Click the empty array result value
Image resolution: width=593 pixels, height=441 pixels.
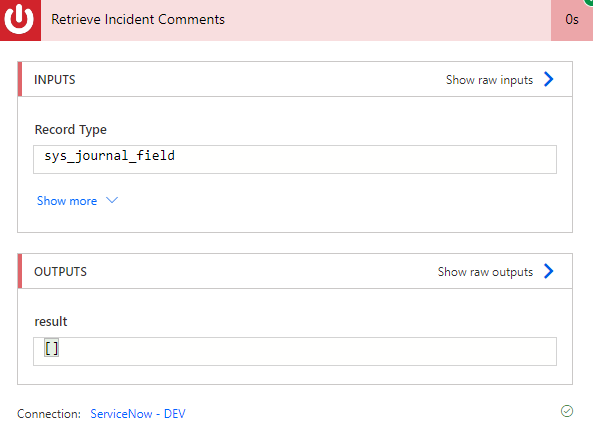(51, 348)
